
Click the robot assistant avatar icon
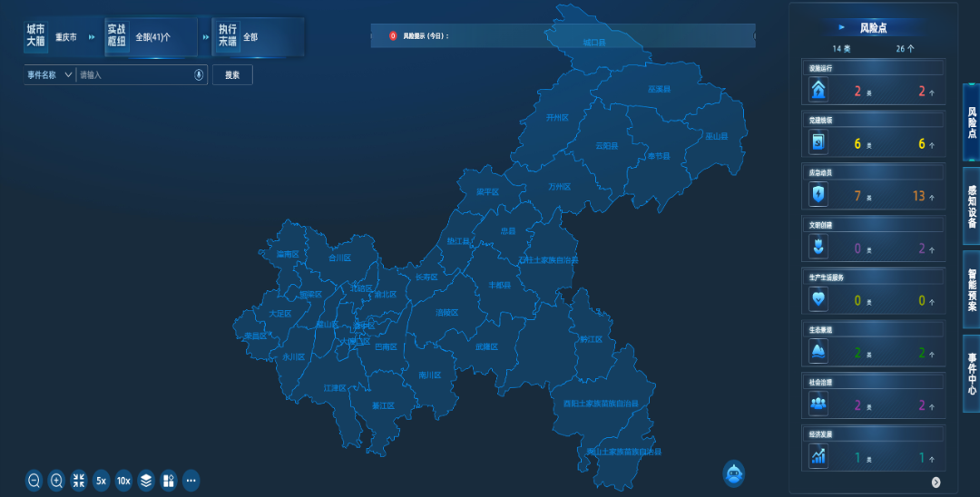point(734,474)
